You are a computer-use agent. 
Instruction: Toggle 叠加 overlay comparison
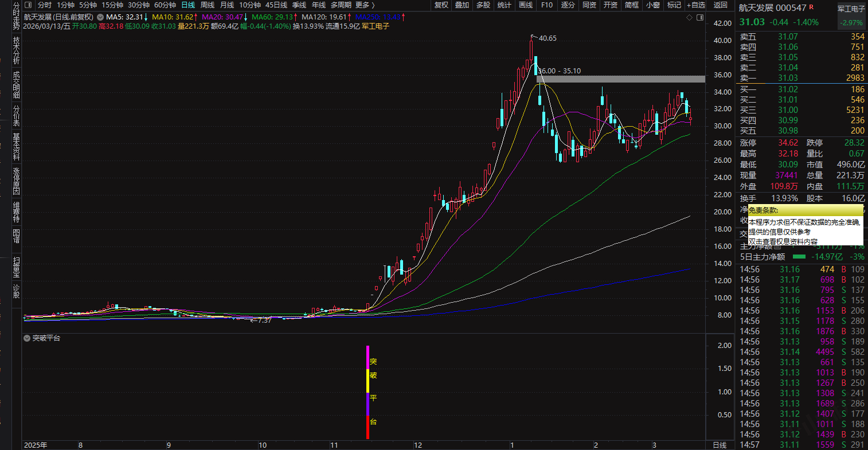462,5
